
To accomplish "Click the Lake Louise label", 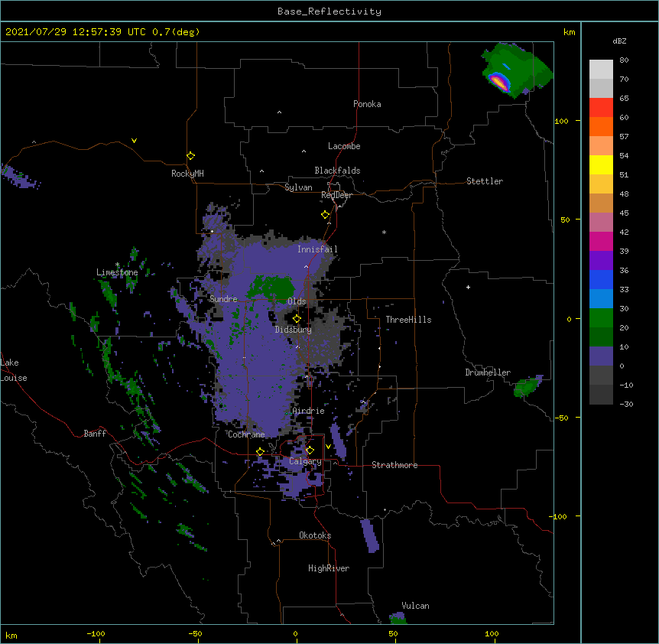I will [14, 370].
